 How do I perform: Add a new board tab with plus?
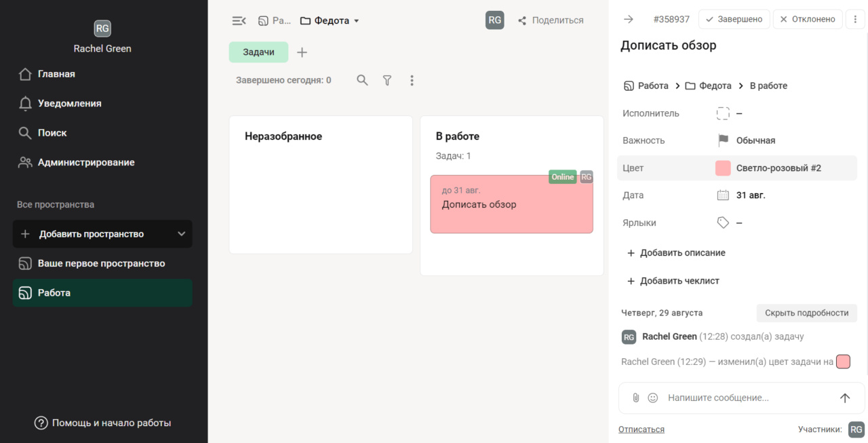tap(302, 52)
